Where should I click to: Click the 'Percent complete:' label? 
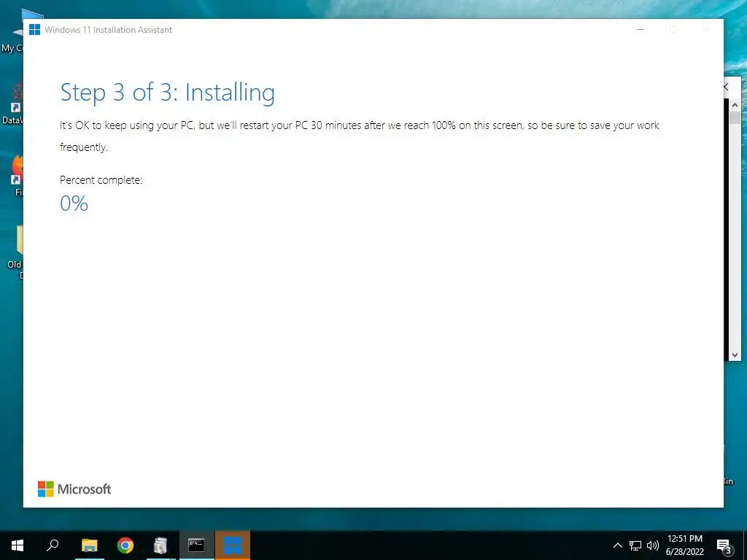(x=101, y=180)
